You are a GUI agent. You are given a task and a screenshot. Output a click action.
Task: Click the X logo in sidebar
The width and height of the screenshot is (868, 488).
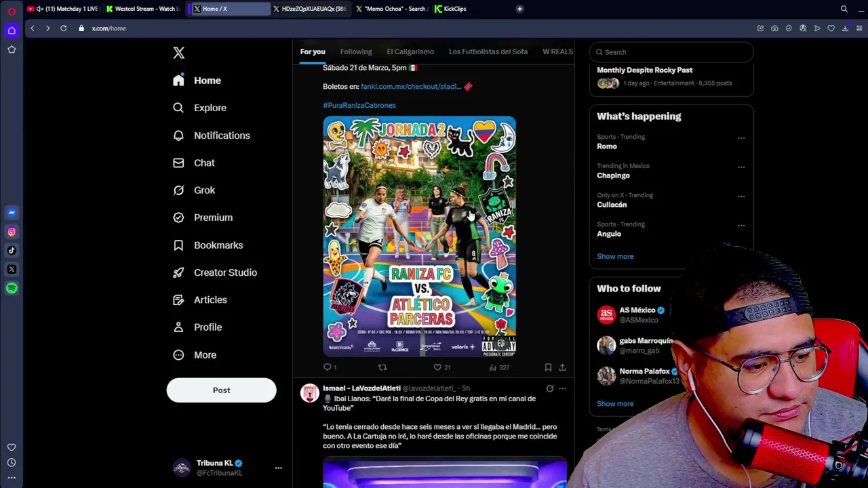tap(178, 53)
